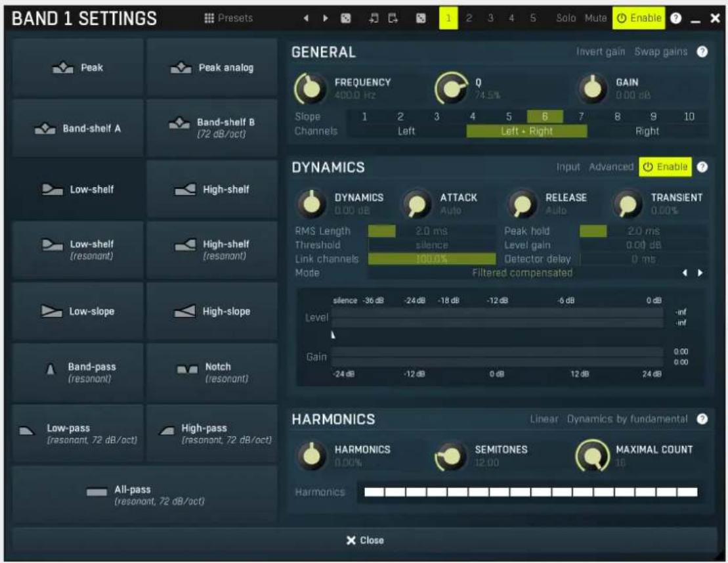The height and width of the screenshot is (563, 728).
Task: Select the plain Low-shelf filter
Action: point(78,189)
